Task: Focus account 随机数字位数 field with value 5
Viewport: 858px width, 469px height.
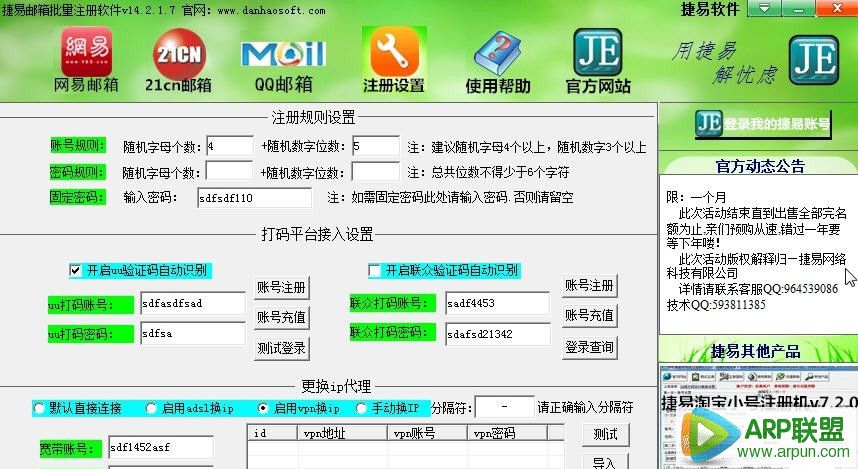Action: pyautogui.click(x=376, y=147)
